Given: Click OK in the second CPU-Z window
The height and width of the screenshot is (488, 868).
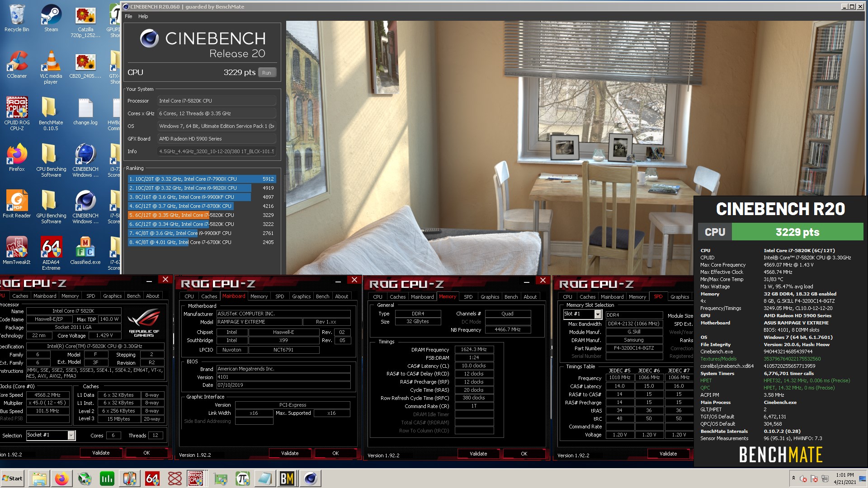Looking at the screenshot, I should click(x=335, y=453).
